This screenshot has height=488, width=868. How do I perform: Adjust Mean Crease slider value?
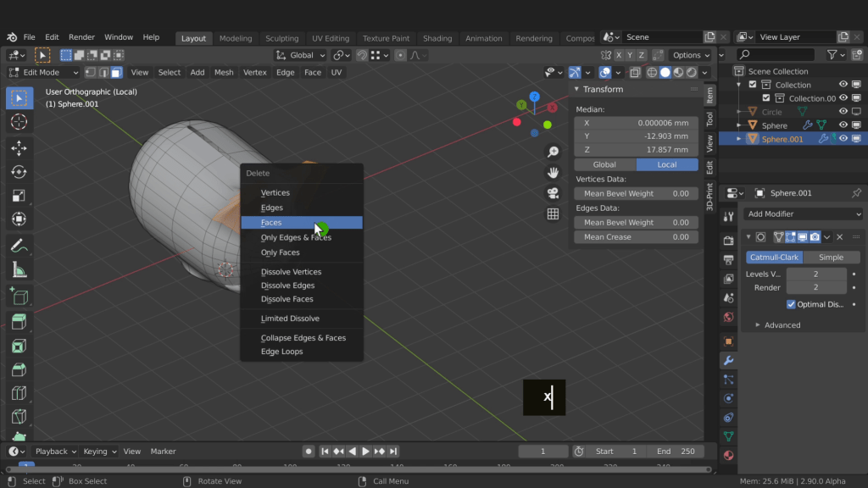click(x=636, y=237)
